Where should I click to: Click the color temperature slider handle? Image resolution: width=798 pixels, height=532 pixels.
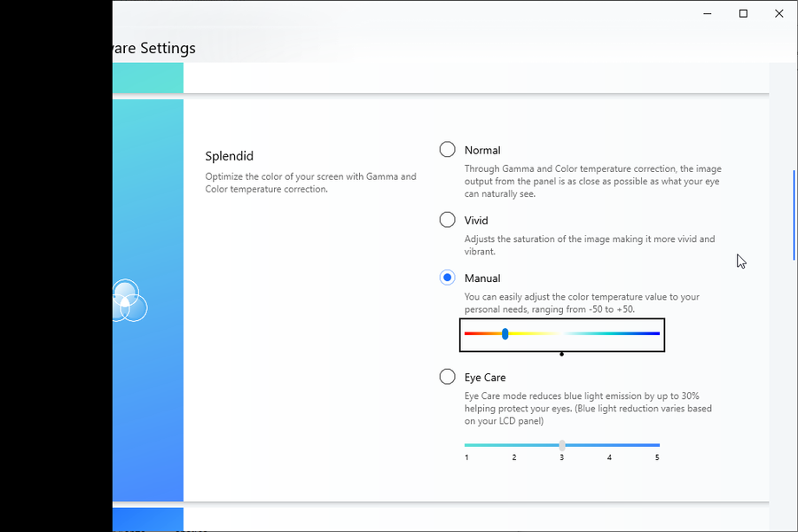pyautogui.click(x=505, y=333)
